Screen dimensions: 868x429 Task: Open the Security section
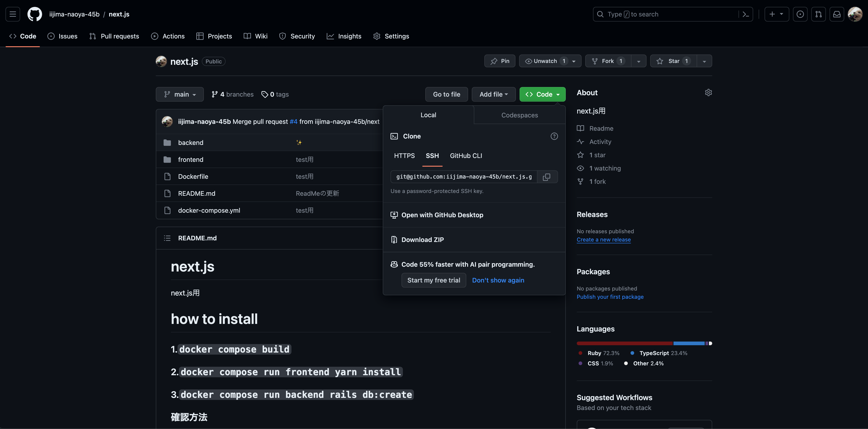(x=297, y=36)
